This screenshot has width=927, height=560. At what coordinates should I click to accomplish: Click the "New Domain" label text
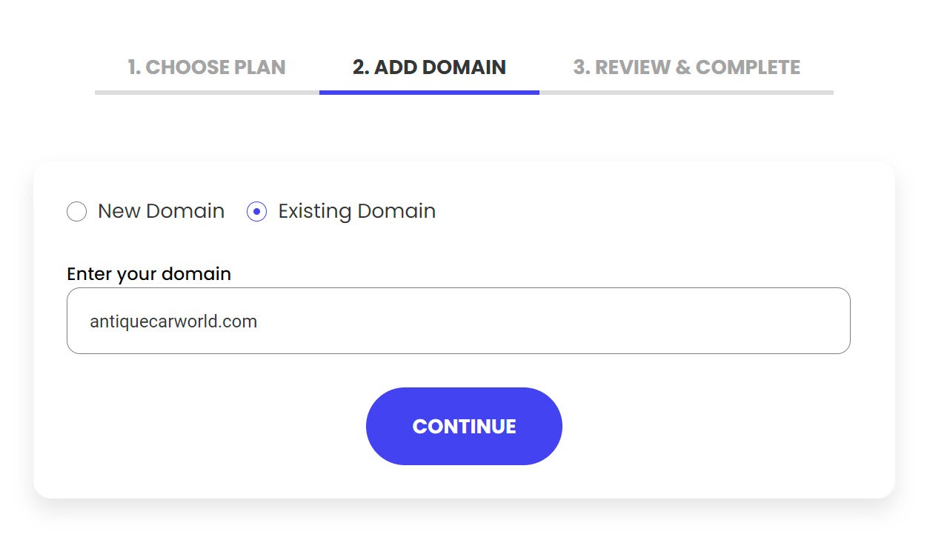[161, 211]
